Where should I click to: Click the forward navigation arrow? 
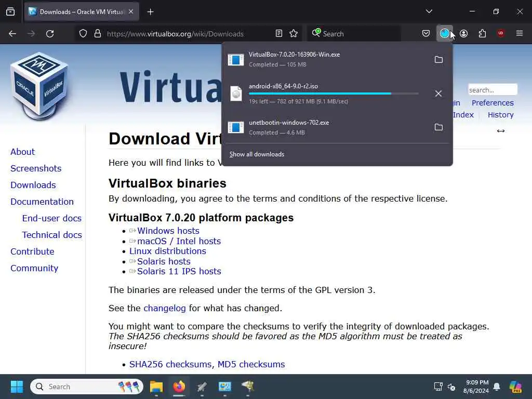tap(31, 34)
